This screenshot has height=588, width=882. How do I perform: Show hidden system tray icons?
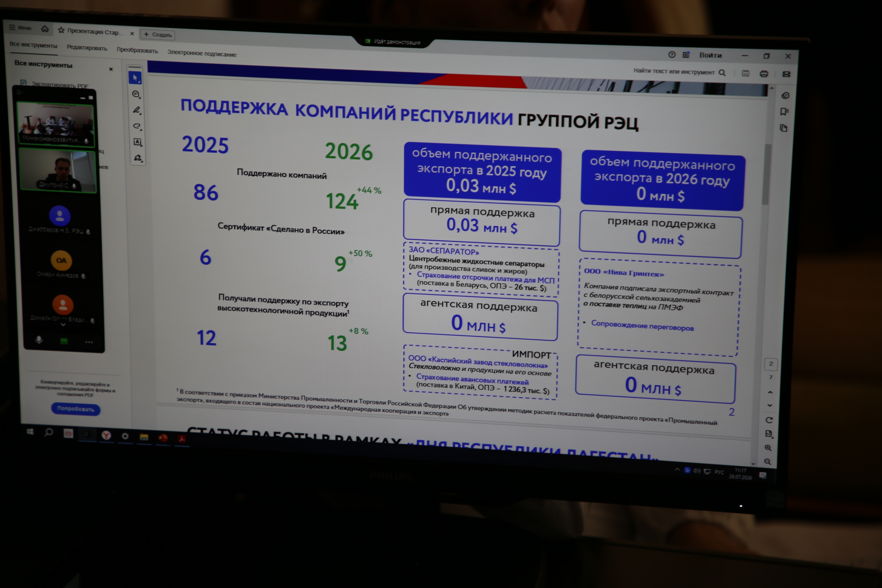(677, 470)
